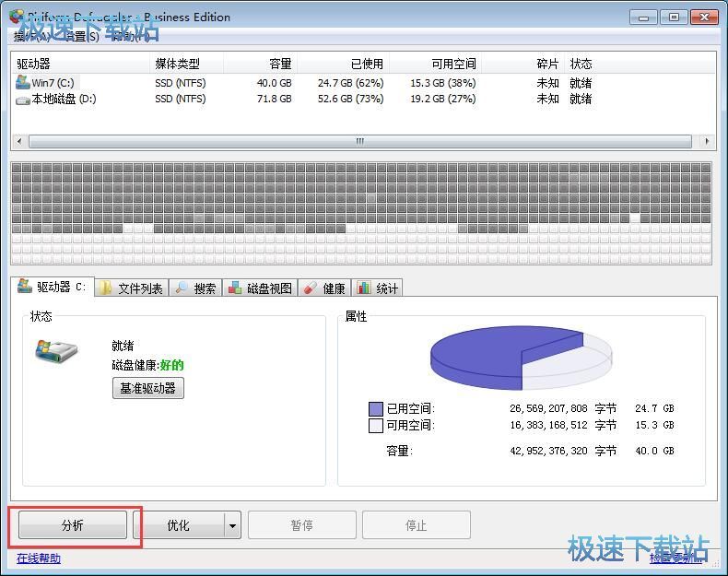This screenshot has height=576, width=728.
Task: Click the 42,952,376,320 bytes value
Action: pyautogui.click(x=548, y=451)
